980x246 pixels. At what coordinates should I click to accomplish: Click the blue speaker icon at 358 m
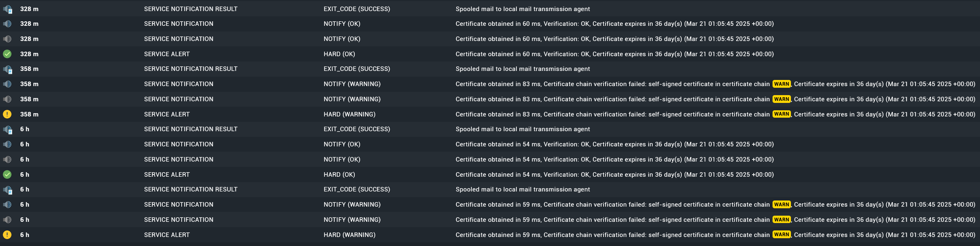7,84
